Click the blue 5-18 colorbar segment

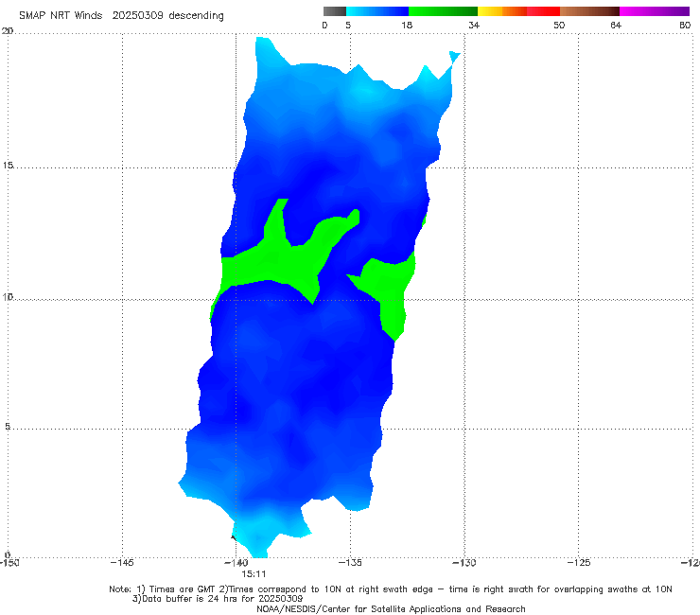point(377,11)
